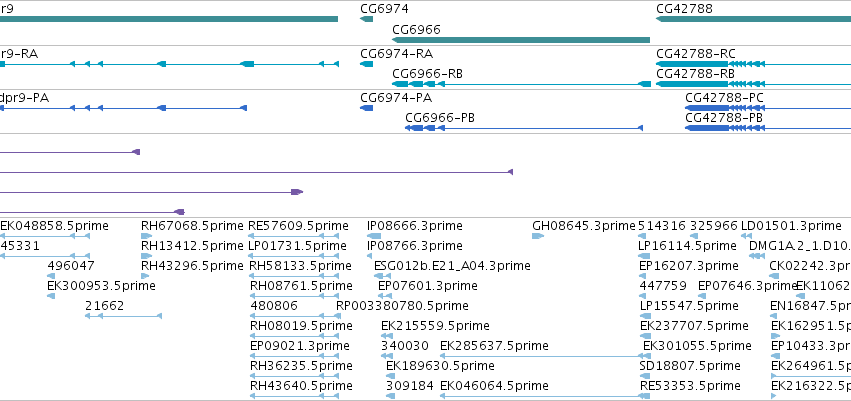
Task: Click EST label RE57609.5prime
Action: (x=298, y=226)
